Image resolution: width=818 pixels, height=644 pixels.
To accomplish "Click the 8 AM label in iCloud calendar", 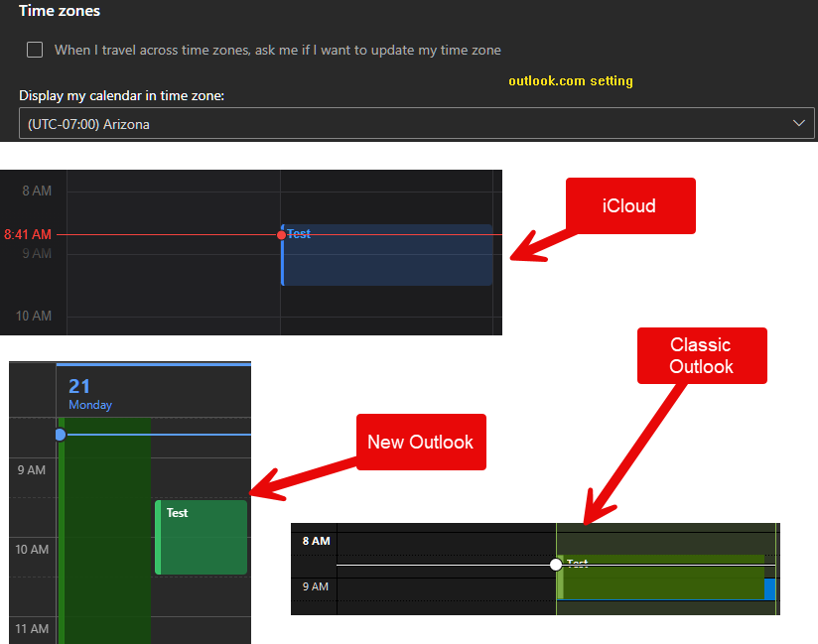I will [x=37, y=191].
